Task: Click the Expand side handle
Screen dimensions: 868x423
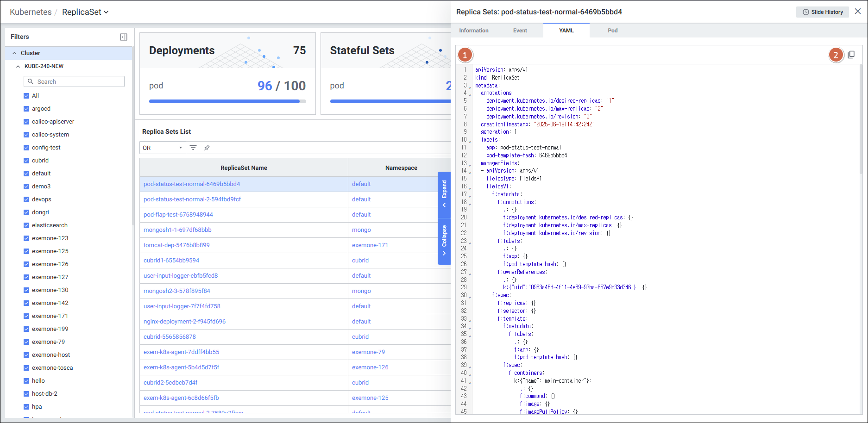Action: tap(444, 194)
